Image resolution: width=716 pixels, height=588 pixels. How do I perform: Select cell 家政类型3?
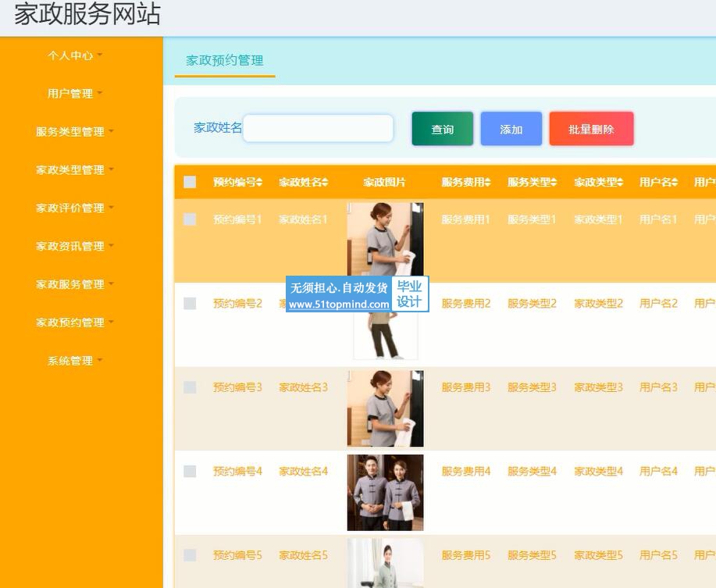click(598, 387)
